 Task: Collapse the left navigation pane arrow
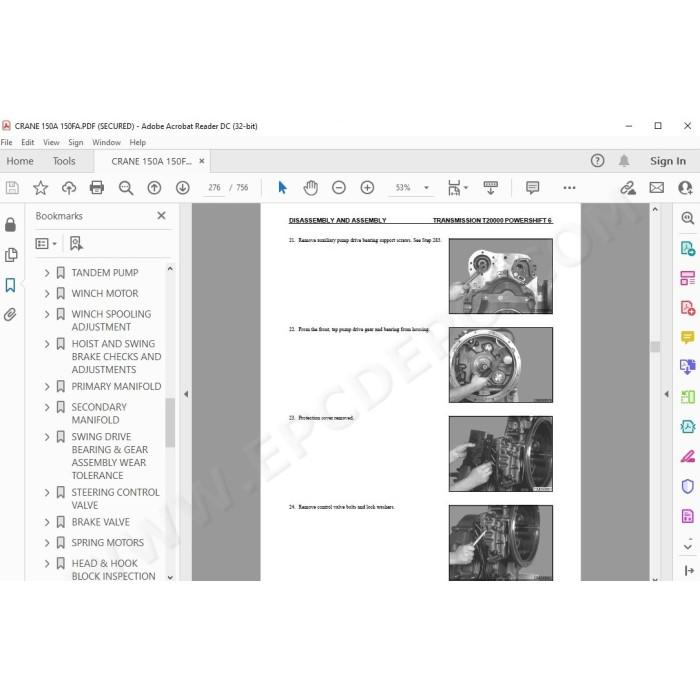(186, 394)
